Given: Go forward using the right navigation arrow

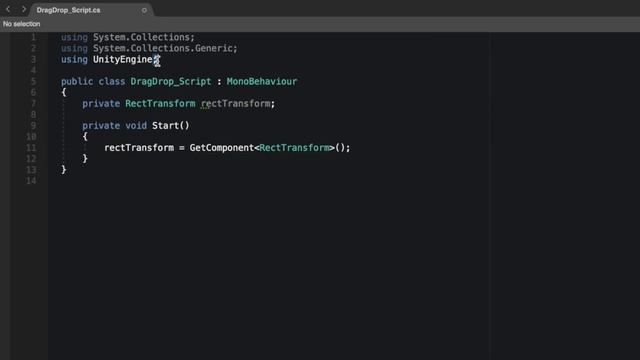Looking at the screenshot, I should [23, 9].
